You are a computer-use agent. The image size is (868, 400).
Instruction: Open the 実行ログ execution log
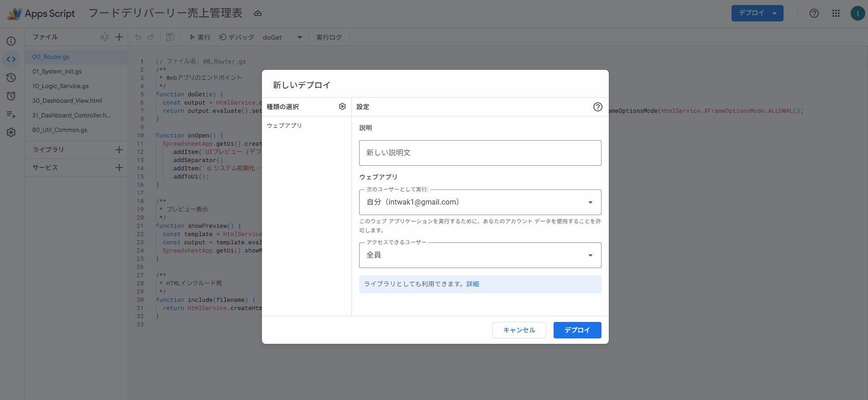tap(329, 37)
